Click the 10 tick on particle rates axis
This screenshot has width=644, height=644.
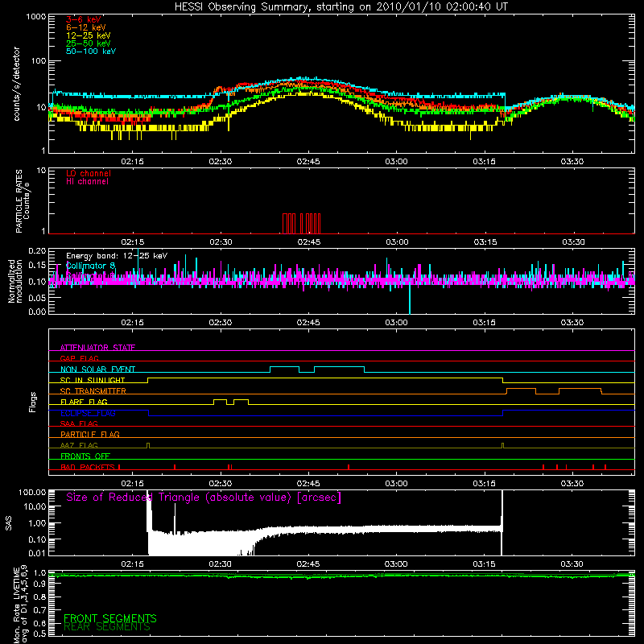[42, 171]
